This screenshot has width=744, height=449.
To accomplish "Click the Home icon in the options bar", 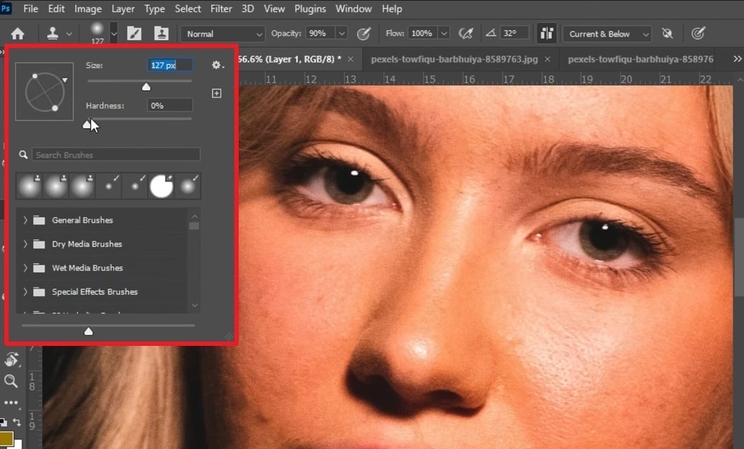I will (x=17, y=33).
